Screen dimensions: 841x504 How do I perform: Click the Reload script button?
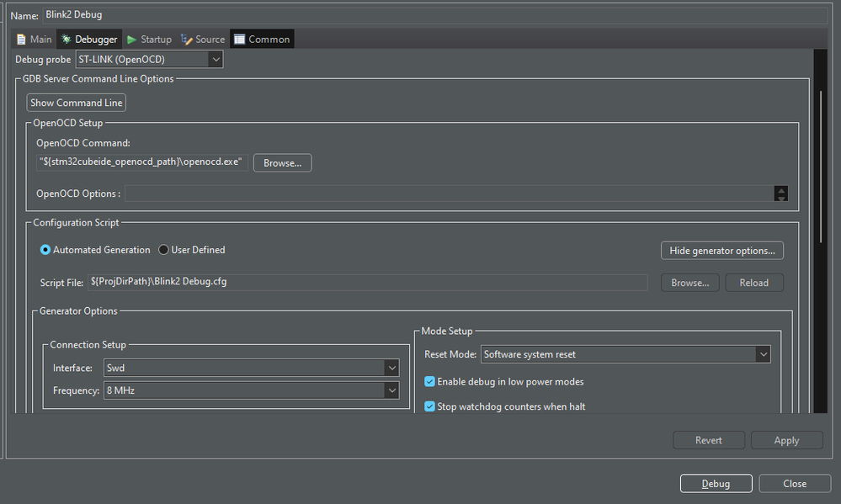[754, 283]
